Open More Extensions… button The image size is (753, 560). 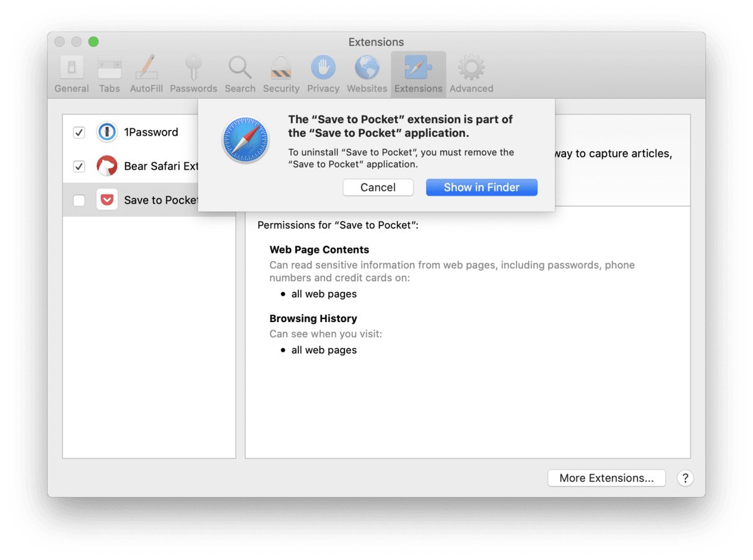tap(607, 478)
